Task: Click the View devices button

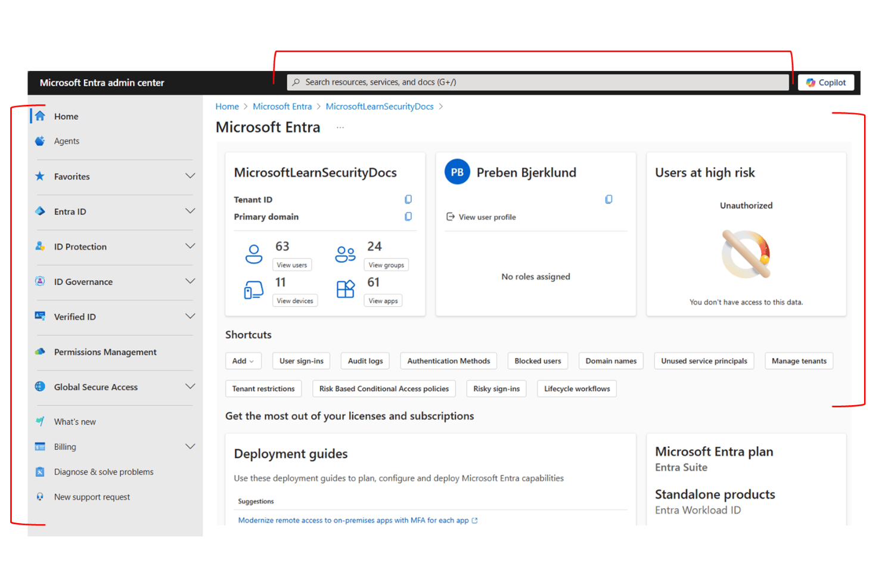Action: (x=295, y=301)
